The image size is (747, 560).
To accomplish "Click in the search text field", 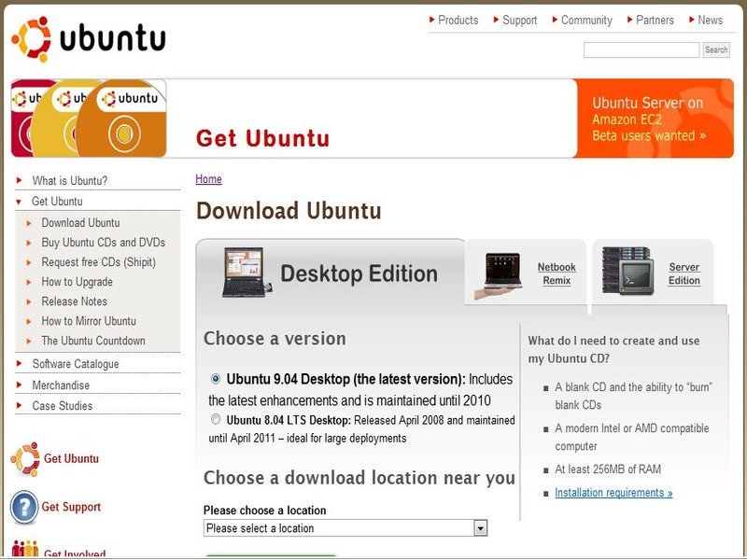I will [641, 49].
